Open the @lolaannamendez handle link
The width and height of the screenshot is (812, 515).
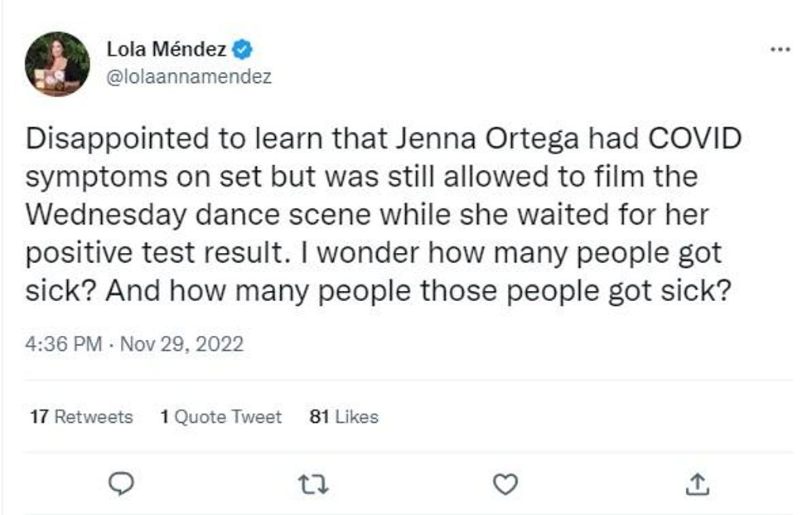[189, 77]
